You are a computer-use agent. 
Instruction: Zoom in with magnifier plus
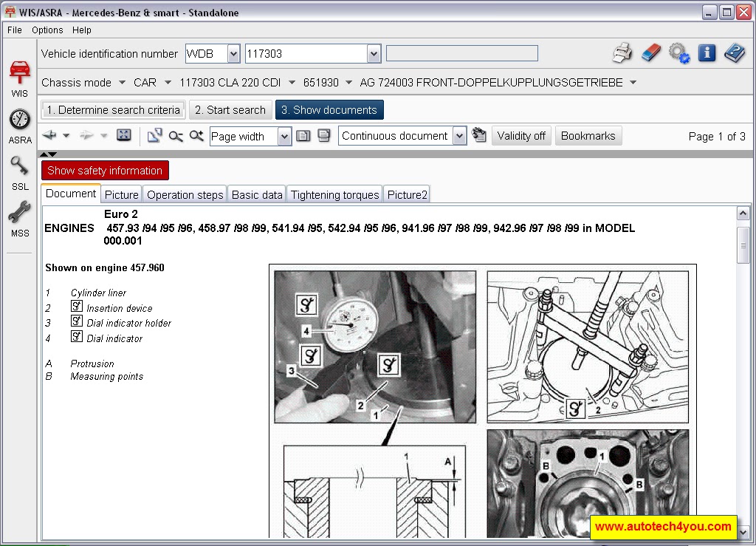tap(196, 135)
